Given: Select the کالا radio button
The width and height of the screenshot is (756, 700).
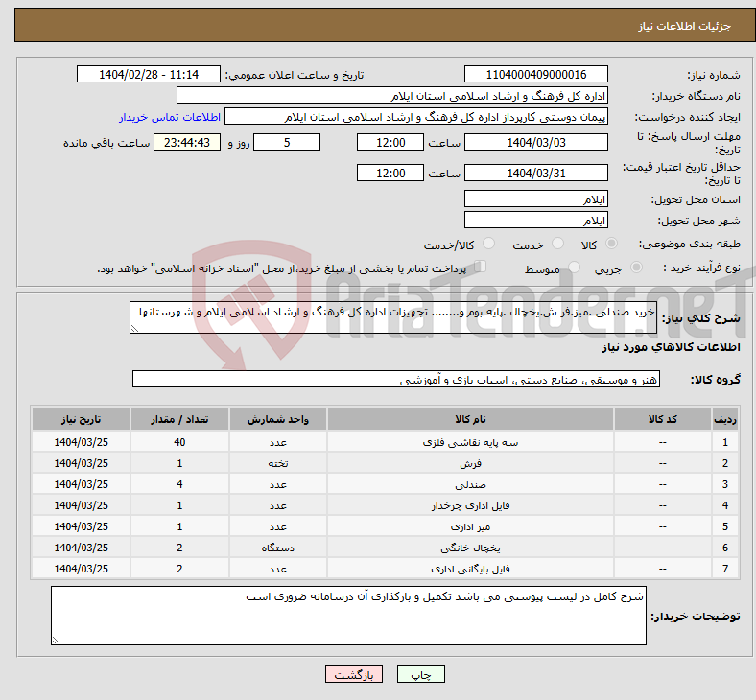Looking at the screenshot, I should [611, 244].
